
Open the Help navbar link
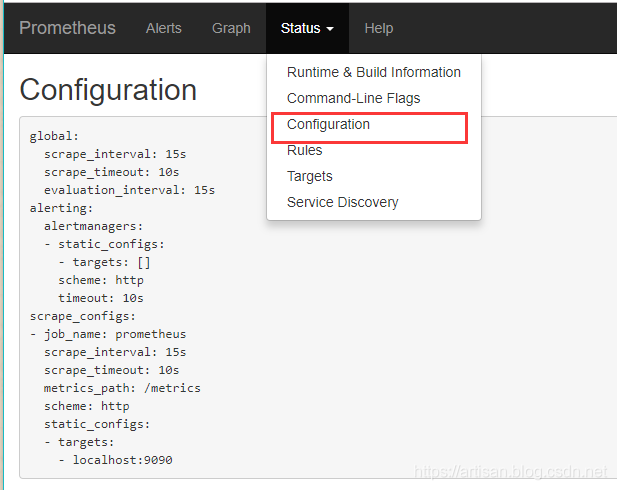pyautogui.click(x=379, y=28)
